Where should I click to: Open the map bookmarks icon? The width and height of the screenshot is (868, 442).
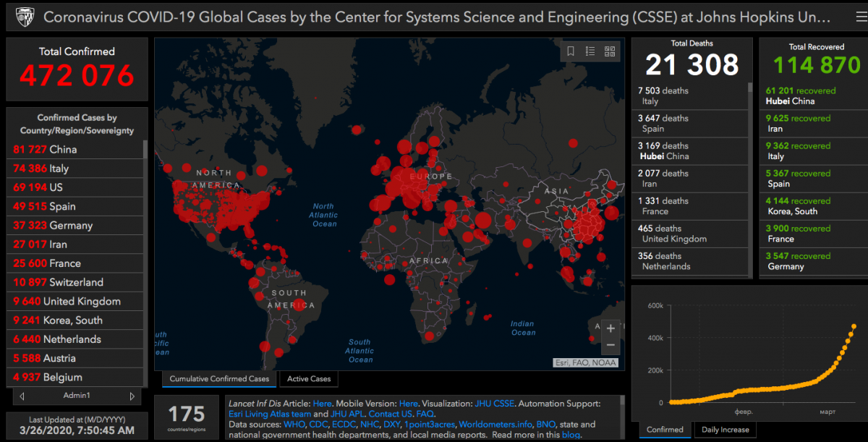pos(571,51)
